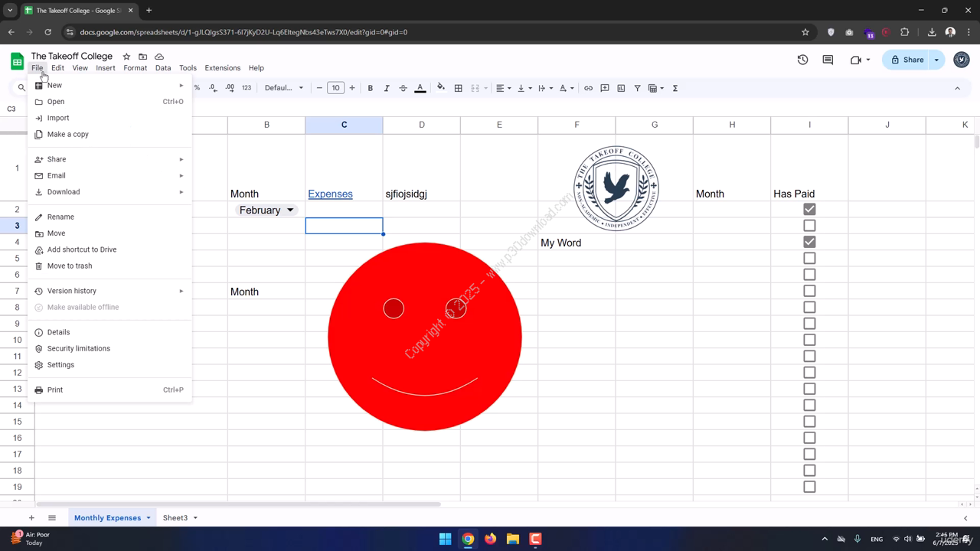Choose Make a copy in File menu

pyautogui.click(x=109, y=135)
